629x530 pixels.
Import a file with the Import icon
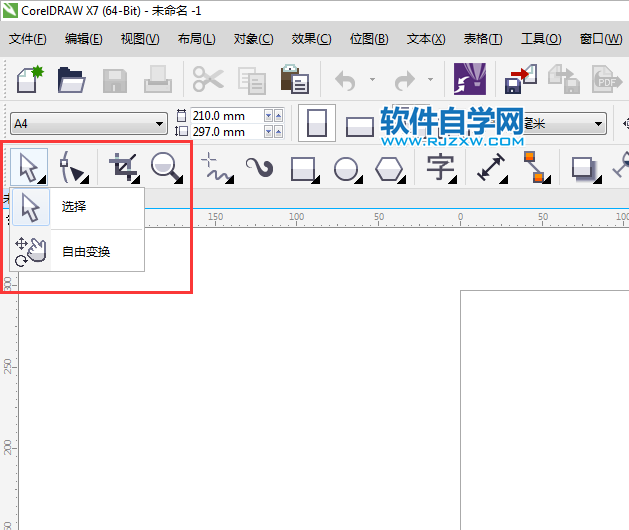click(x=521, y=79)
